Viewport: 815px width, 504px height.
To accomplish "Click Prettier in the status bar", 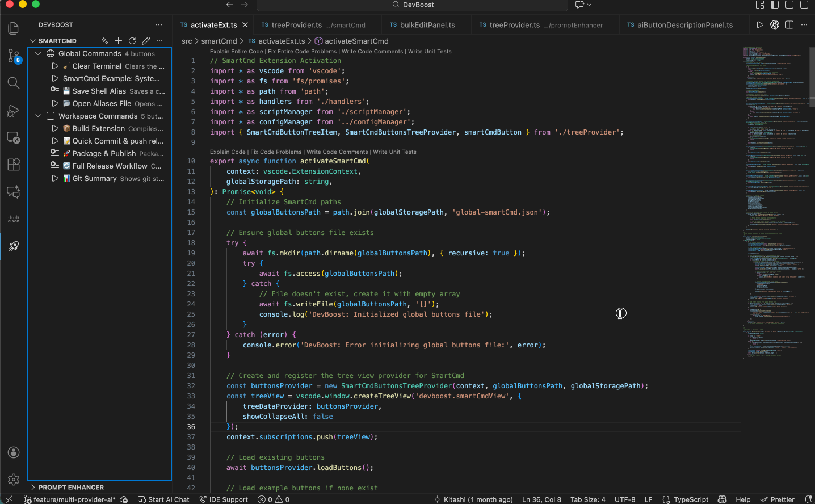I will coord(778,499).
